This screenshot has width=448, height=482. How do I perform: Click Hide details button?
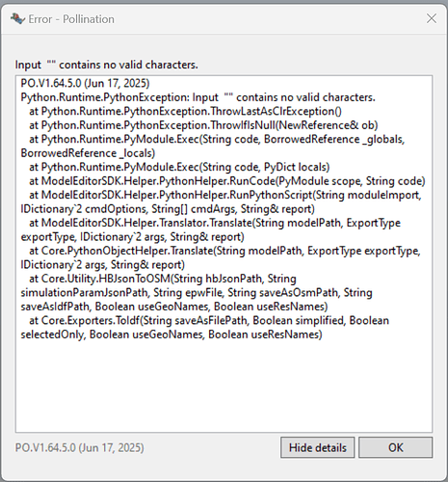[x=317, y=447]
